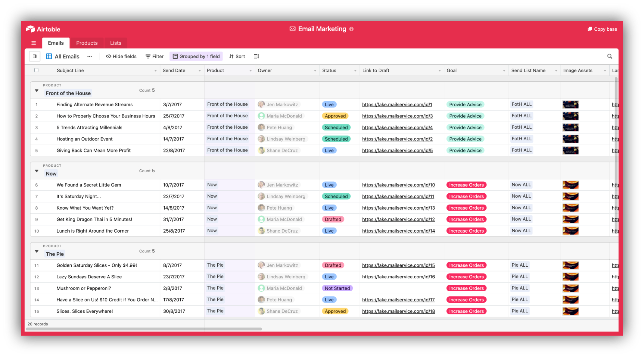The height and width of the screenshot is (357, 644).
Task: Open the hamburger navigation menu
Action: click(x=33, y=43)
